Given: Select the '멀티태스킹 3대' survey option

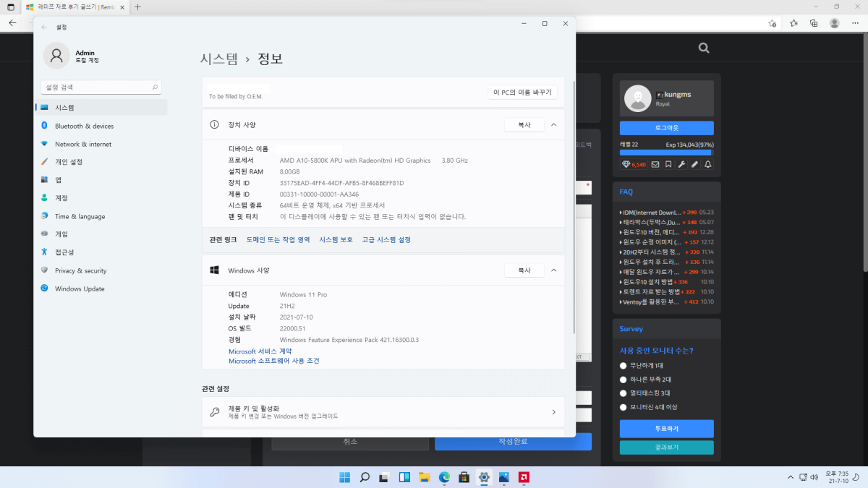Looking at the screenshot, I should click(x=624, y=393).
